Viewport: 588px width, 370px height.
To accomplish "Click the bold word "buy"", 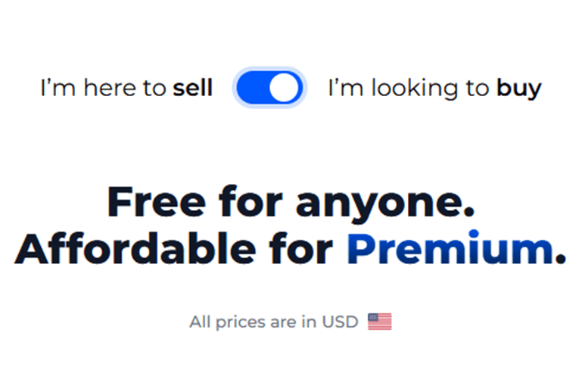I will click(x=519, y=89).
